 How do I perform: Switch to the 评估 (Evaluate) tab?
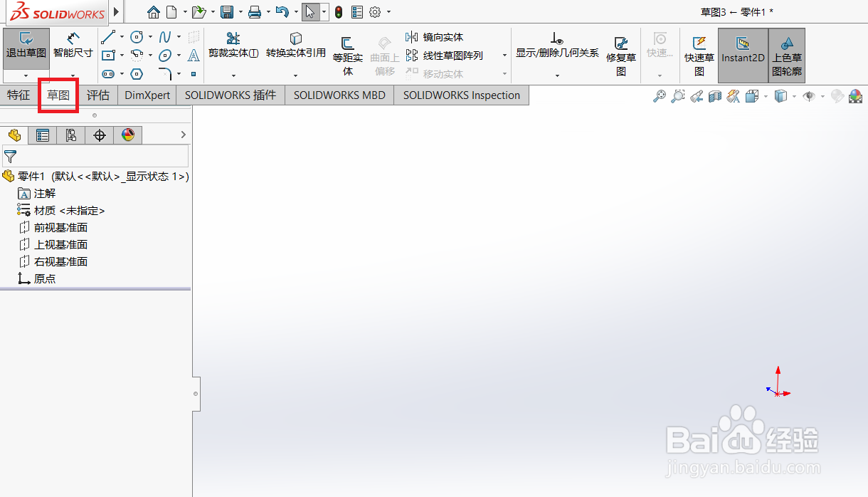click(x=97, y=95)
